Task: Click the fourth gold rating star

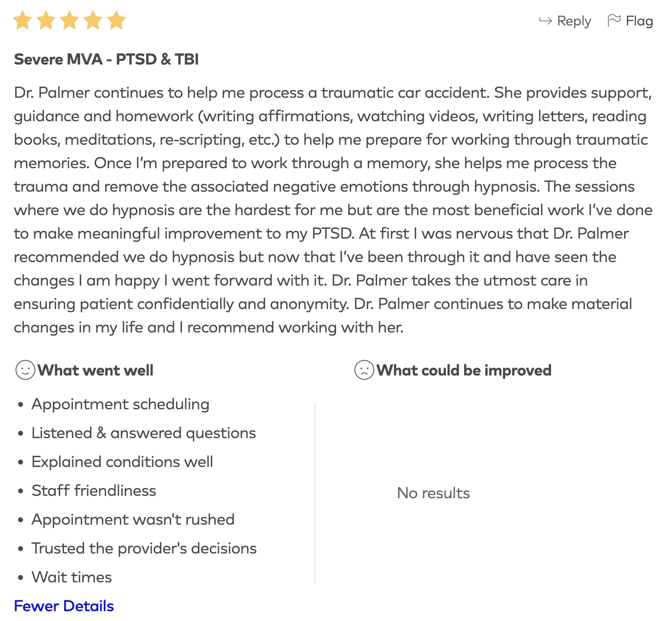Action: tap(93, 21)
